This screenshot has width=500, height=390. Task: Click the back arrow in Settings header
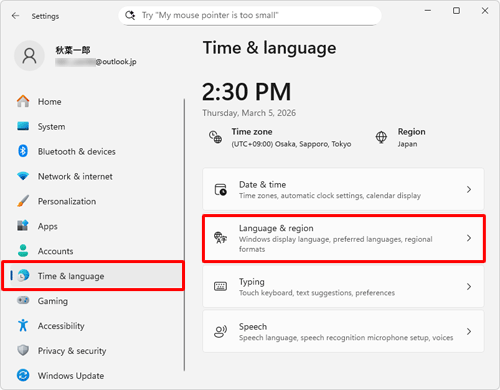[x=15, y=16]
